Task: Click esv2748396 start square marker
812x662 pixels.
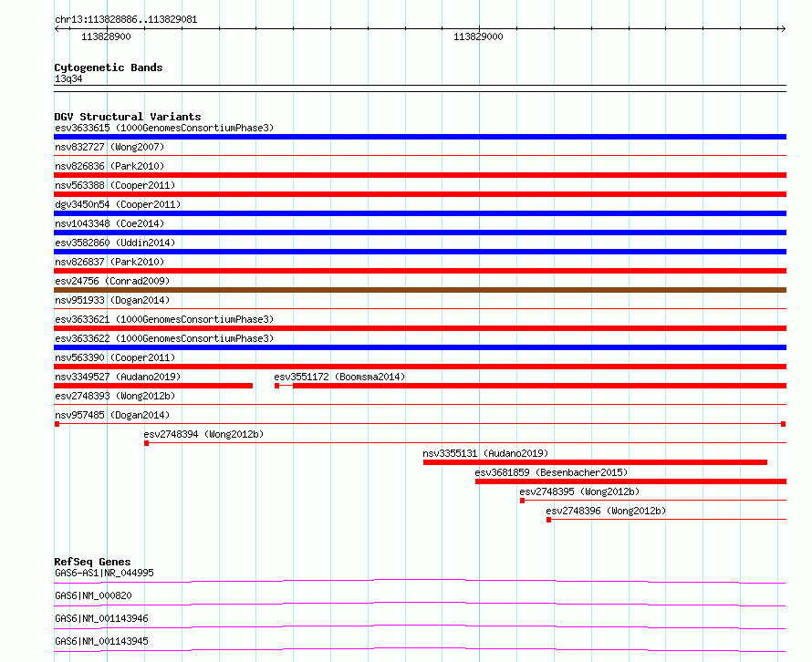Action: point(549,520)
